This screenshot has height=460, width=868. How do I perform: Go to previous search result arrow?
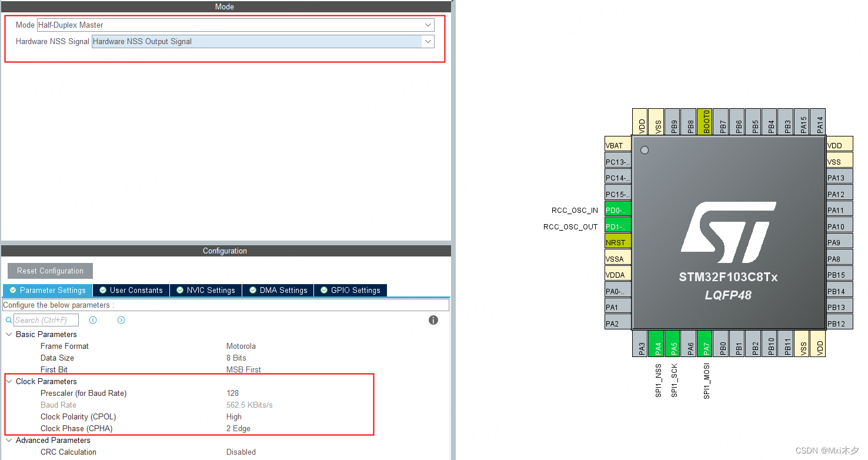point(93,320)
